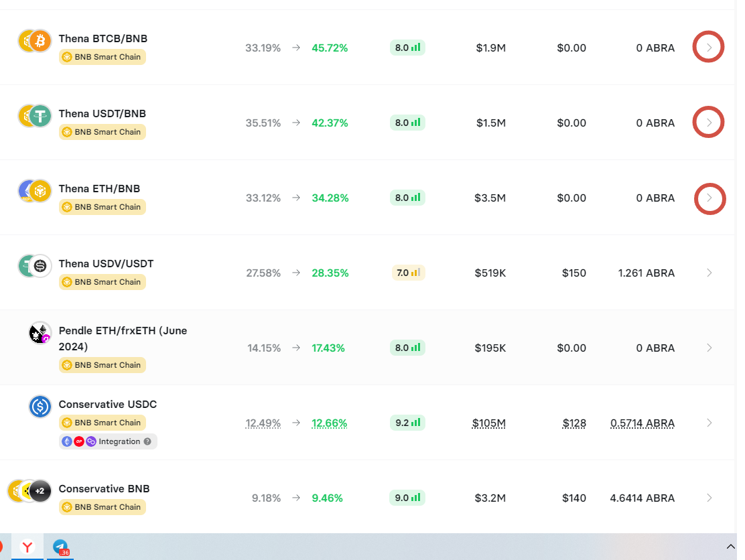Expand the Thena USDV/USDT row arrow
Viewport: 745px width, 560px height.
point(709,273)
